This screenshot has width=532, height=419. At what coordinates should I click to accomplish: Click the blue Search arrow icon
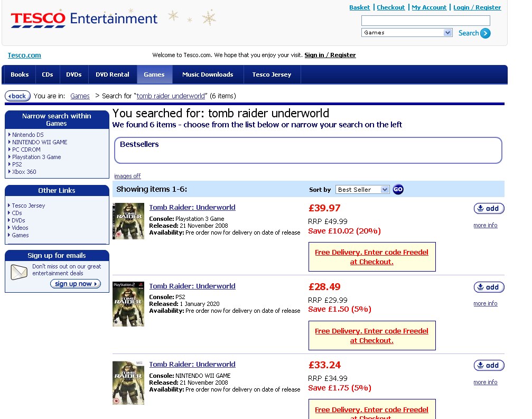click(x=486, y=33)
